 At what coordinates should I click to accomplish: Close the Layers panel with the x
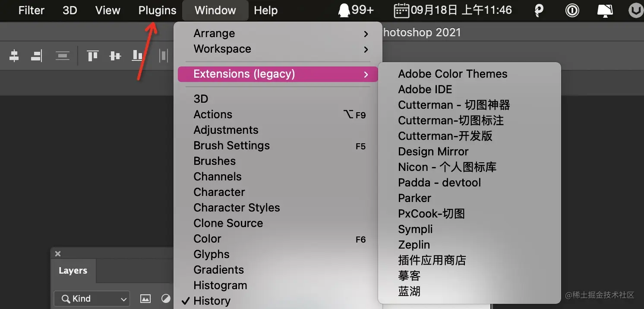pos(58,254)
